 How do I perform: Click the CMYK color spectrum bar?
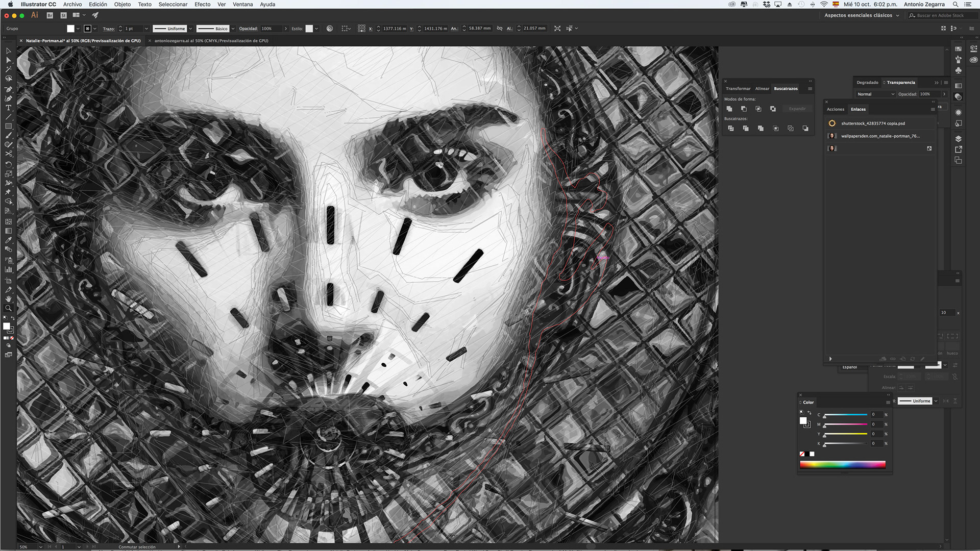pos(842,464)
